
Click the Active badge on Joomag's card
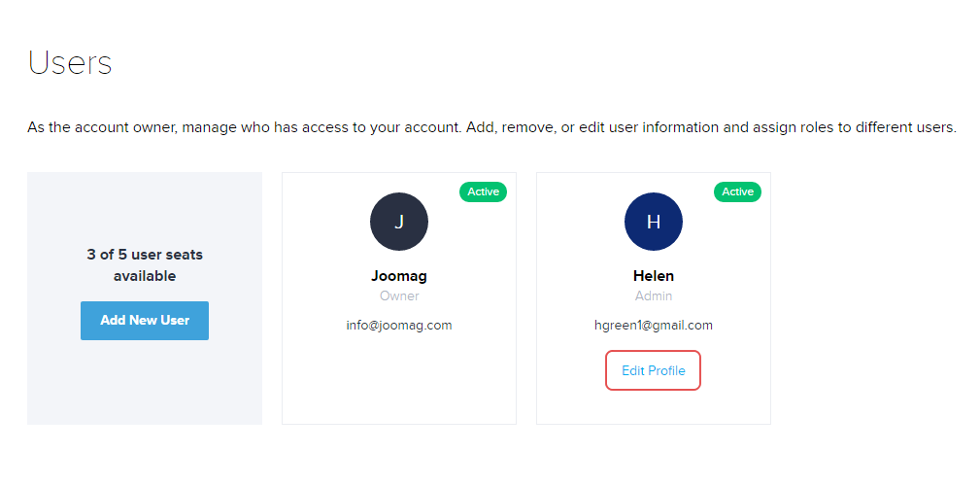(483, 191)
